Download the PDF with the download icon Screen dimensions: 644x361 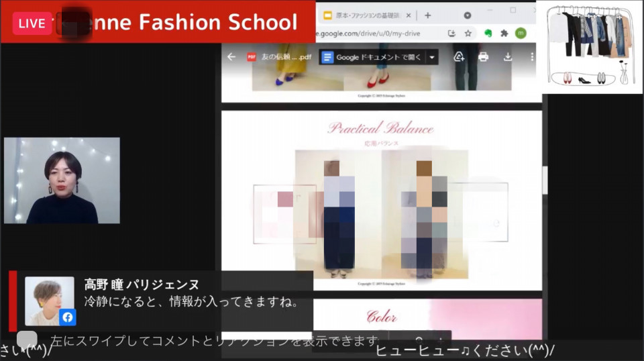[x=508, y=56]
